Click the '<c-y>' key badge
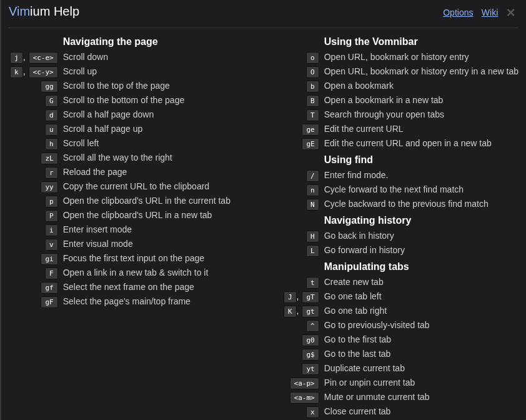Screen dimensions: 526x420 (43, 72)
